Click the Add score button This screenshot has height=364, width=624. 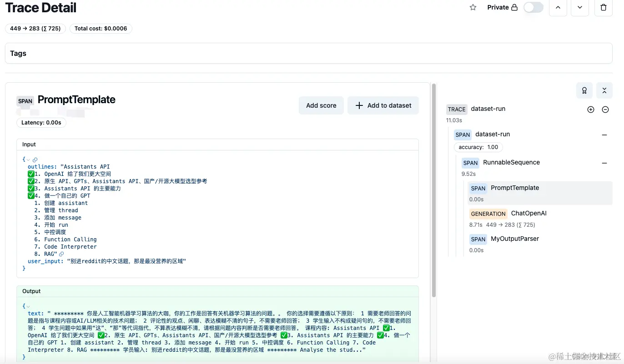tap(321, 105)
